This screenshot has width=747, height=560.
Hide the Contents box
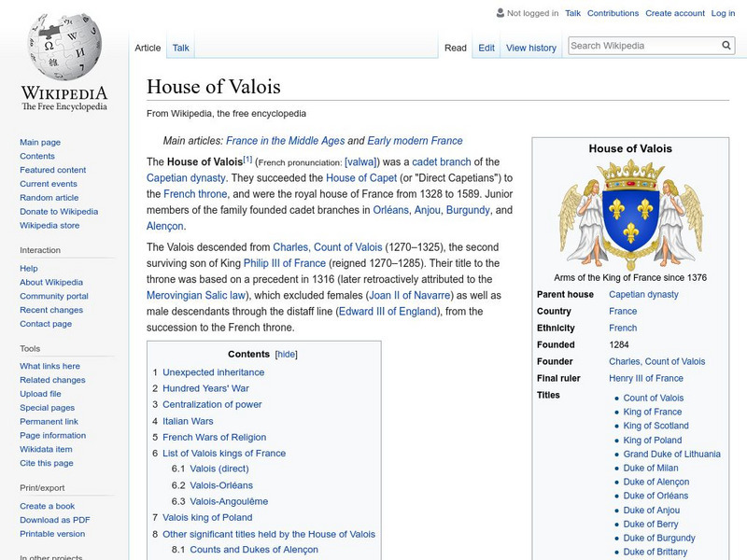click(x=287, y=355)
